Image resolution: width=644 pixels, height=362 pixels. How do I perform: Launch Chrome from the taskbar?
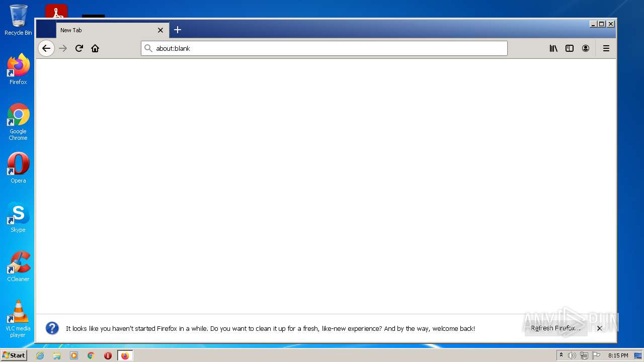pos(91,355)
